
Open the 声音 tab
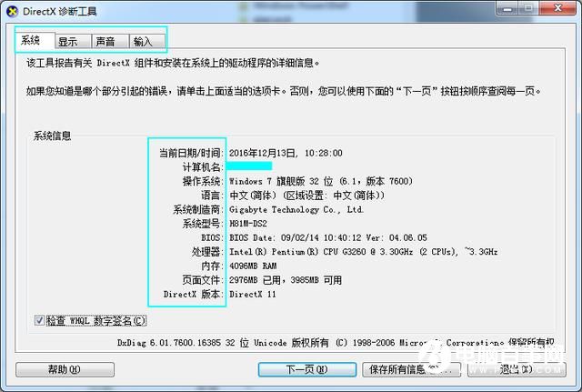[x=110, y=42]
